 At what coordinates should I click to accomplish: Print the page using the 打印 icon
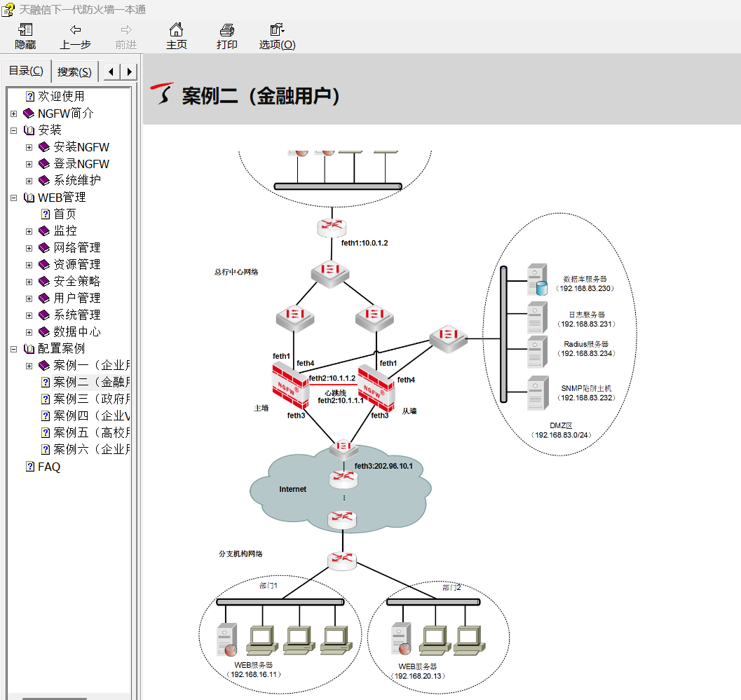coord(226,30)
